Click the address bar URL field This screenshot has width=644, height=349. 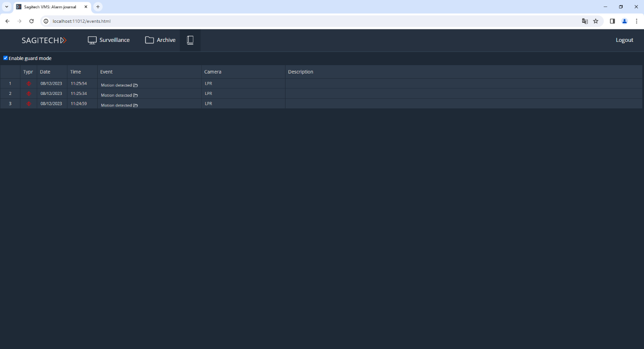(x=279, y=21)
